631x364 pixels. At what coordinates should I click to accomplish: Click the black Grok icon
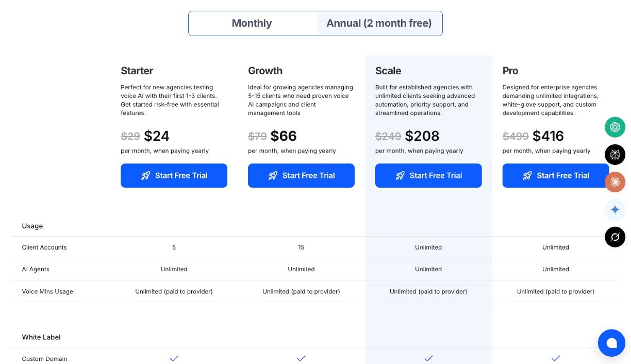pos(615,237)
